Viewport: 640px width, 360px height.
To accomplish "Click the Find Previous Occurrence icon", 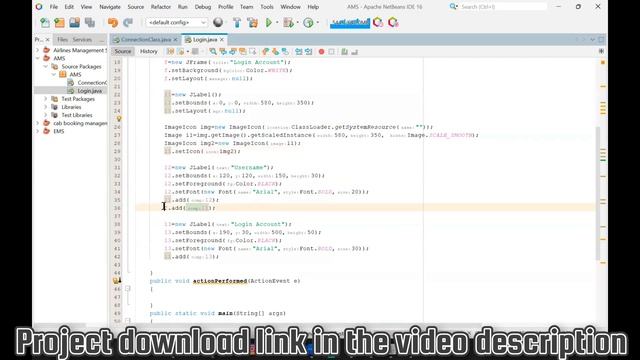I will 223,51.
